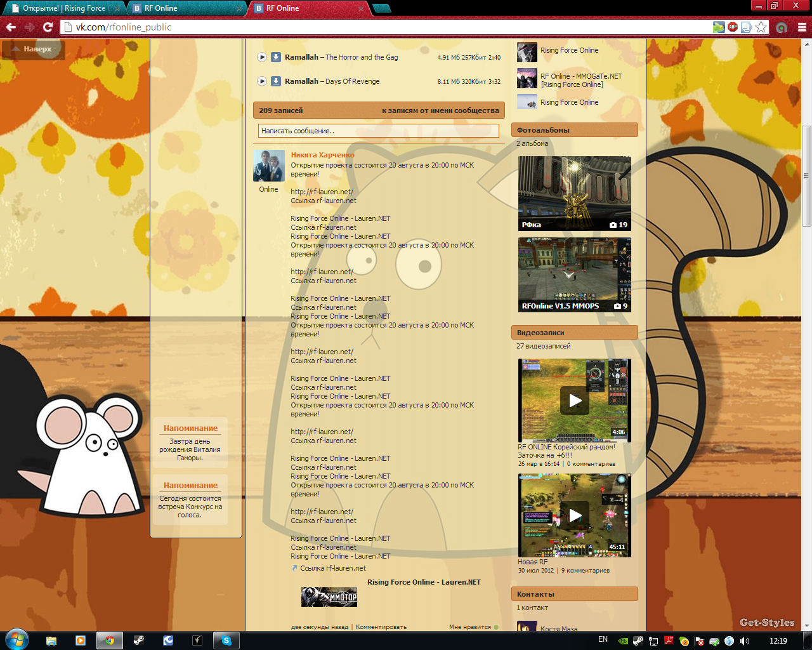Open Windows Explorer from the taskbar
This screenshot has height=650, width=812.
(51, 640)
